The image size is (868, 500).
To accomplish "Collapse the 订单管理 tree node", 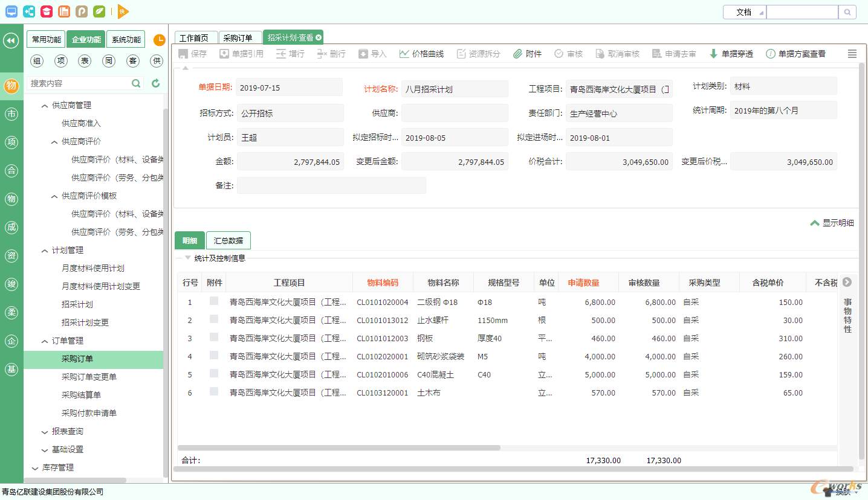I will coord(45,341).
